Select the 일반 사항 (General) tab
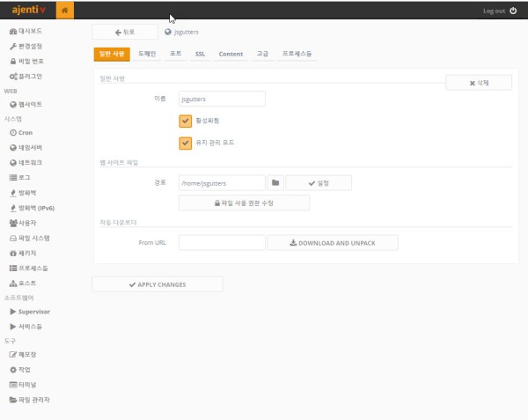 [x=112, y=54]
